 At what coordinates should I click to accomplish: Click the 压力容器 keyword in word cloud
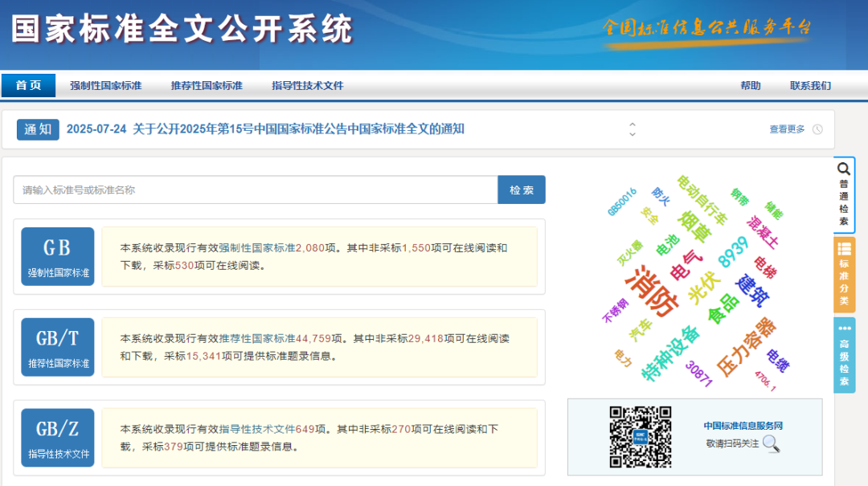(x=746, y=347)
